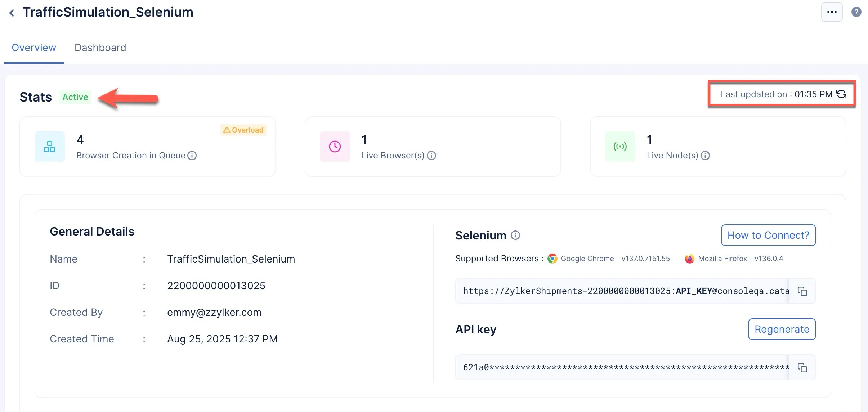Viewport: 868px width, 412px height.
Task: Click info icon next to Live Node(s)
Action: coord(705,156)
